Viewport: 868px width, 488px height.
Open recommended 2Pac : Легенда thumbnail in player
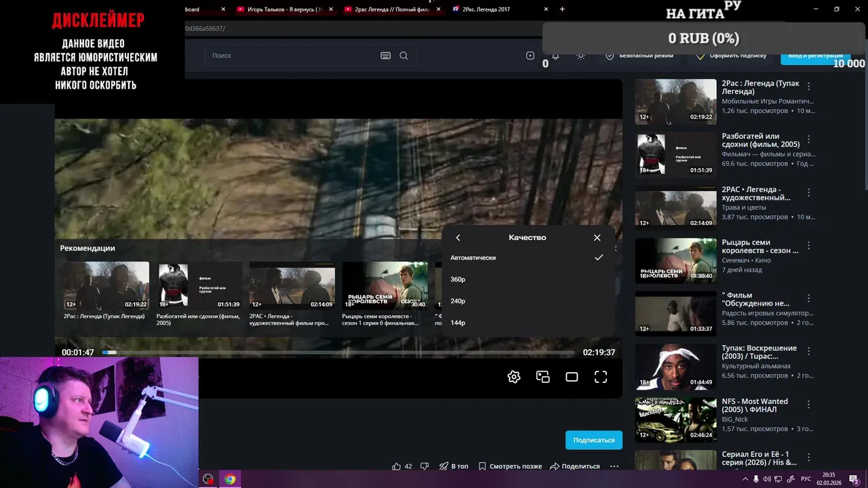106,285
